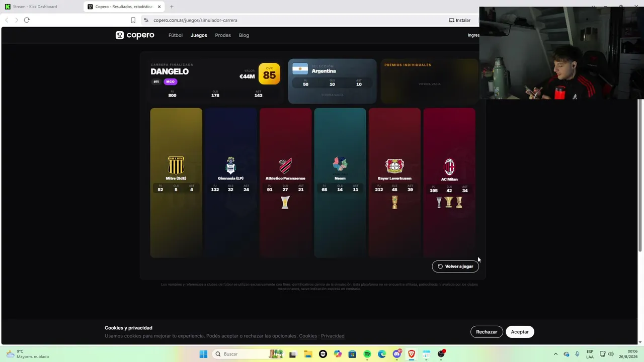Go back with the browser back arrow
The image size is (644, 362).
click(7, 20)
